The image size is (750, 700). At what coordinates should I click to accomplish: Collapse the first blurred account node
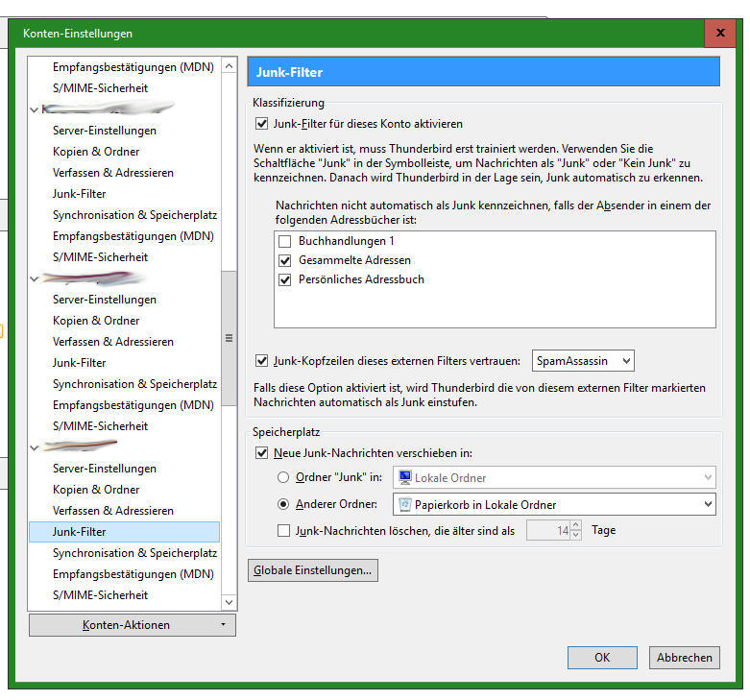[34, 109]
